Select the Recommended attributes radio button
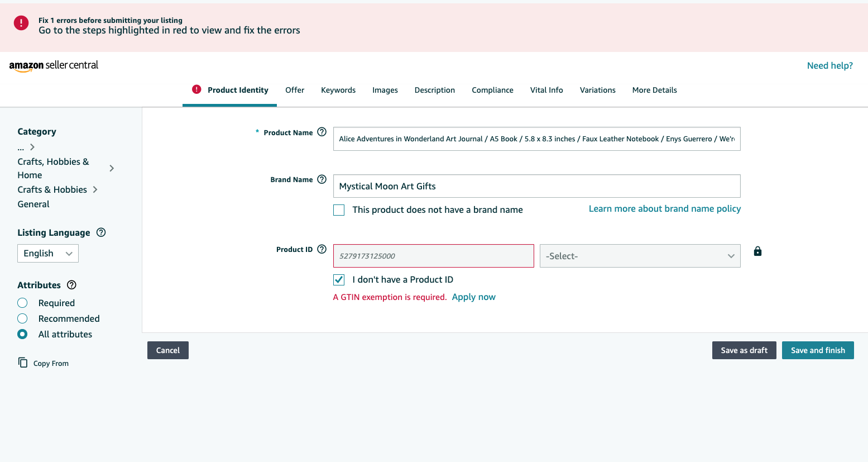The width and height of the screenshot is (868, 462). point(22,318)
